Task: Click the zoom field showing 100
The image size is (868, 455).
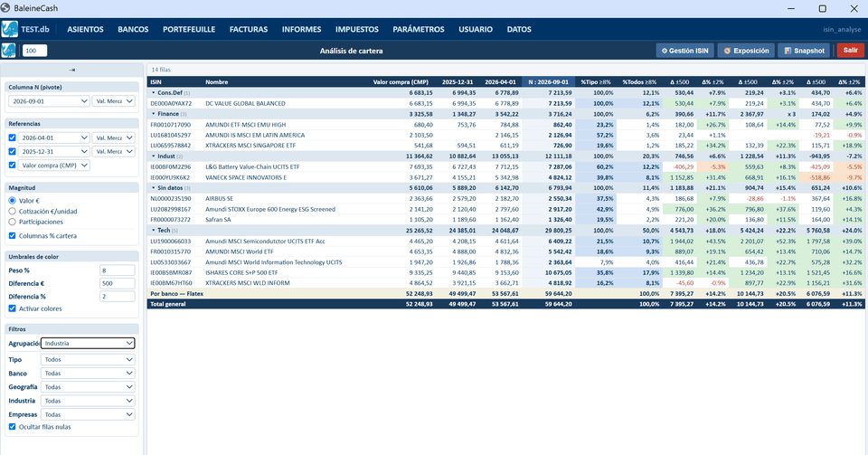Action: click(34, 51)
